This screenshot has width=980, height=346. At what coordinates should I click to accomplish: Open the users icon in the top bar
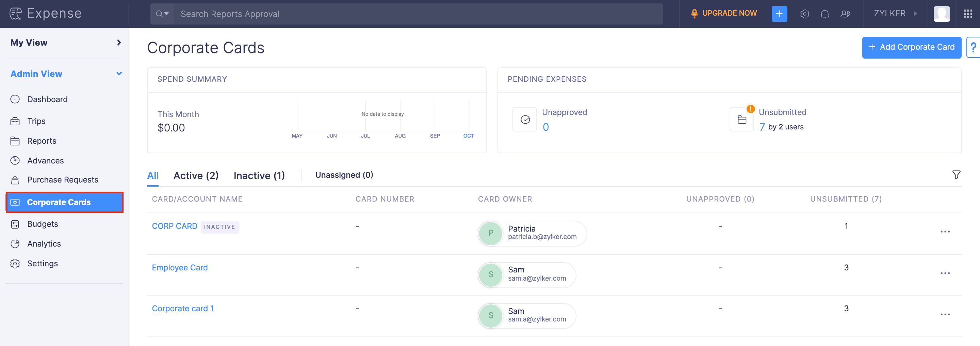pos(845,14)
